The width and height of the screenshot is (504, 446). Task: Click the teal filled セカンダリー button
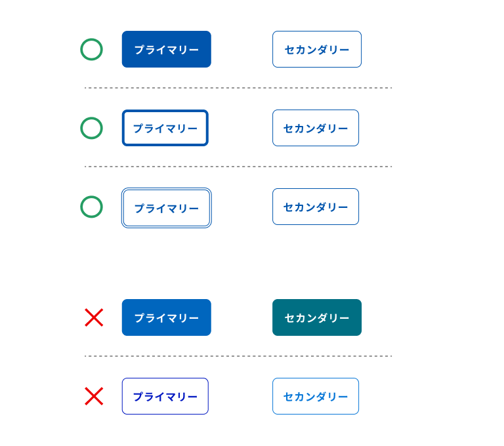coord(317,317)
